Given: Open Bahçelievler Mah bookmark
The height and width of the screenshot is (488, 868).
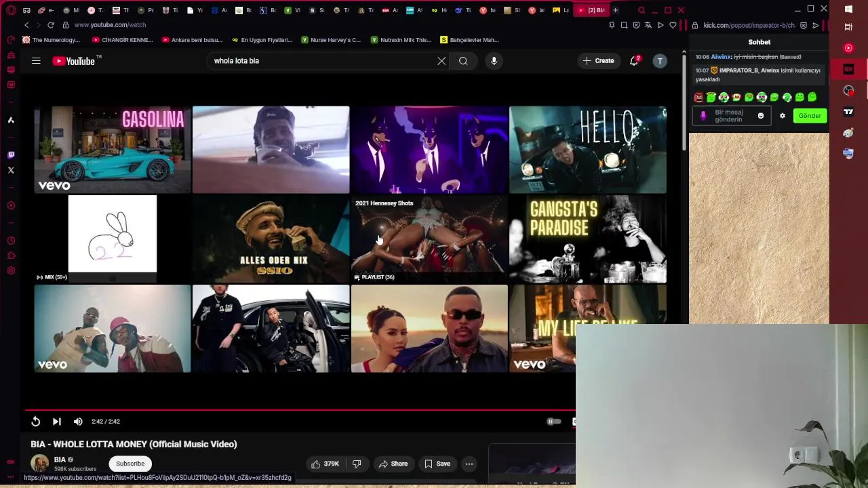Looking at the screenshot, I should (469, 40).
